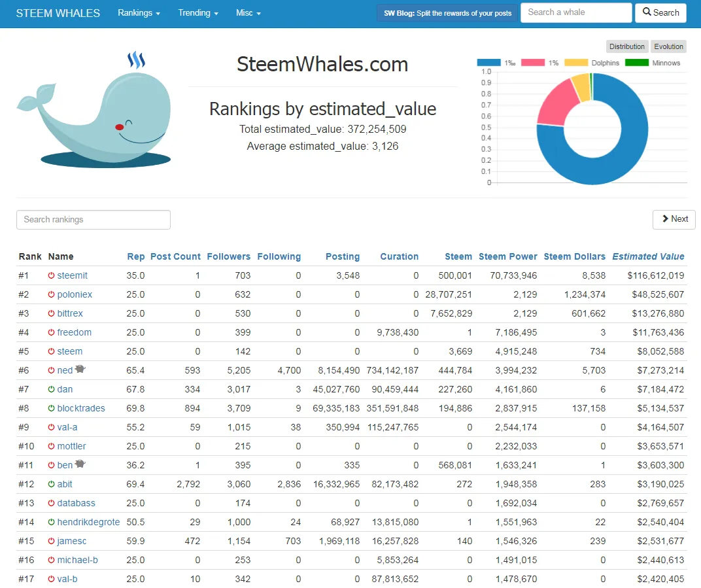The height and width of the screenshot is (588, 701).
Task: Click the green power icon beside hendrikdegrote
Action: [52, 523]
